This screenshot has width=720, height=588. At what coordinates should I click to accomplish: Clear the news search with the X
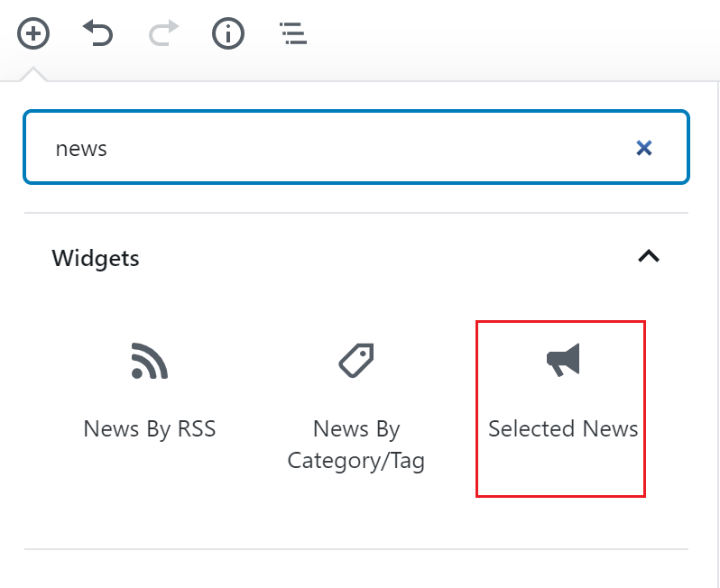point(644,148)
